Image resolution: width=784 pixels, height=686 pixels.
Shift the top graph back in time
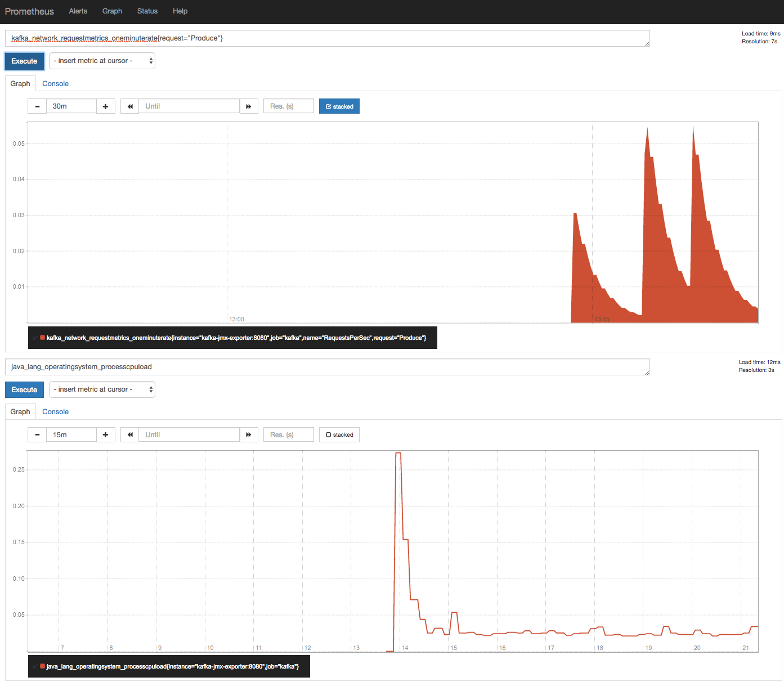click(129, 106)
